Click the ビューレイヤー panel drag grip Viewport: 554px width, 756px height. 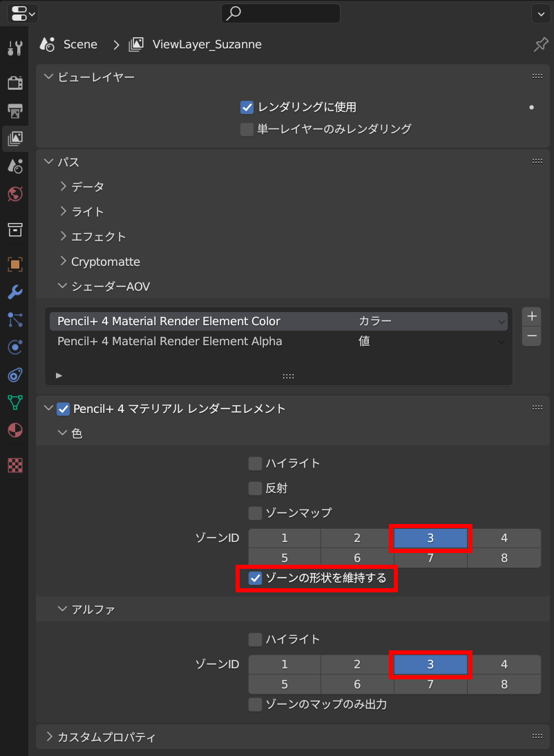pos(537,76)
